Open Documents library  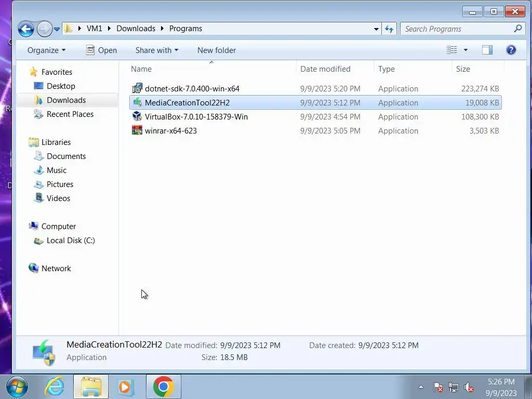[66, 156]
